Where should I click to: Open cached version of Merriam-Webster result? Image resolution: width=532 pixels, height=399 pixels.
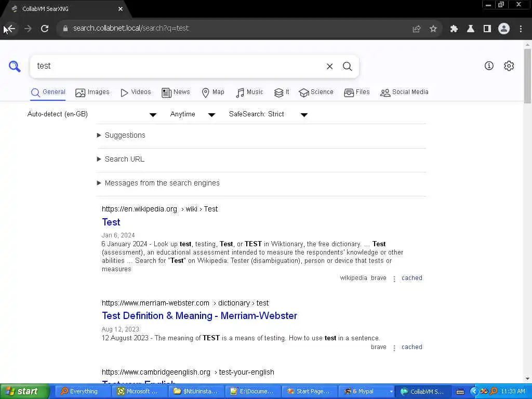(x=412, y=347)
